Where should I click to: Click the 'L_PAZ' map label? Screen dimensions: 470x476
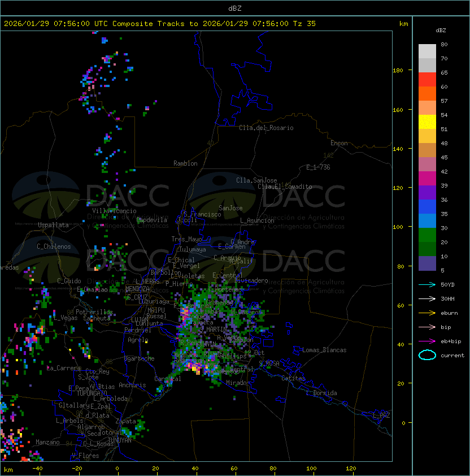point(381,416)
